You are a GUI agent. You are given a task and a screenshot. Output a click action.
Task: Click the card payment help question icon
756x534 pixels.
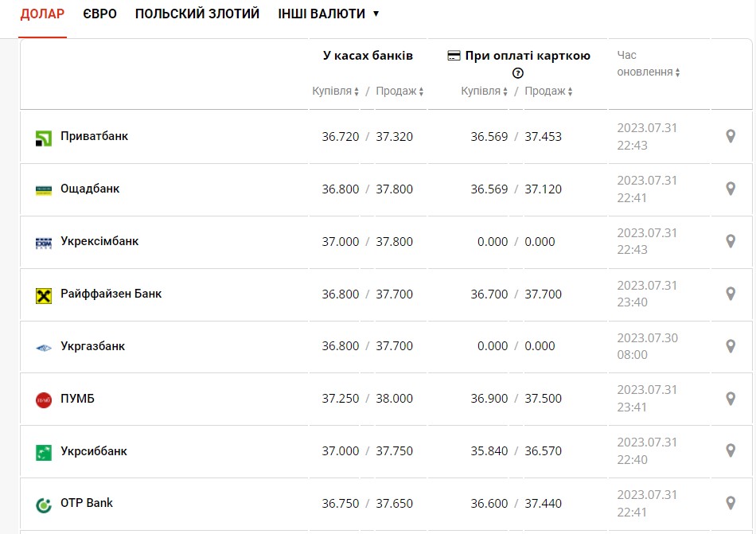point(517,73)
